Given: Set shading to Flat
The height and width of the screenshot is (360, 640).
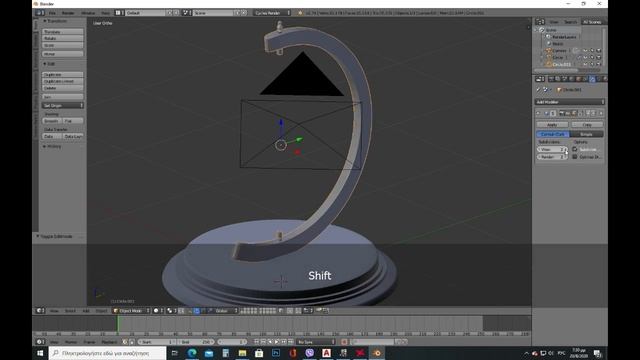Looking at the screenshot, I should point(73,121).
